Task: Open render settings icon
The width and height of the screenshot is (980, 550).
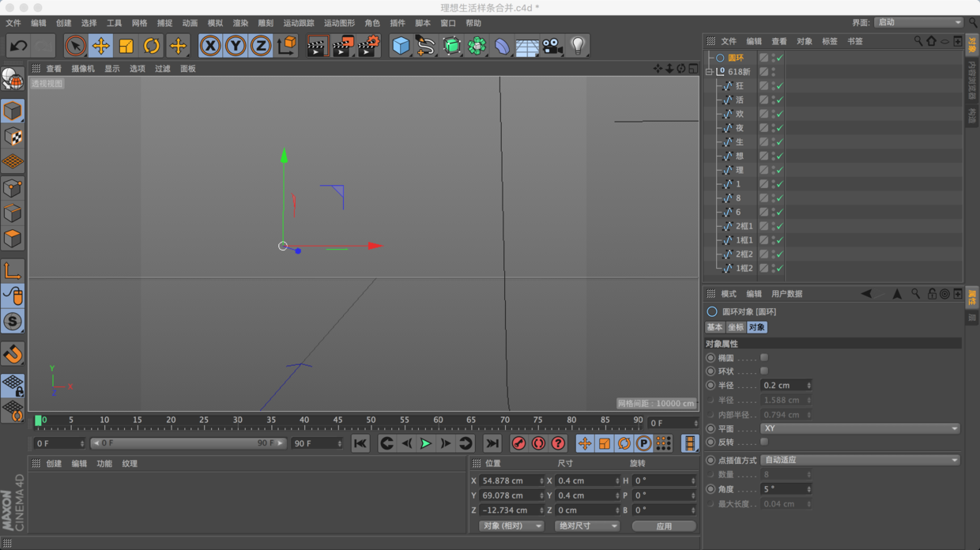Action: click(369, 46)
